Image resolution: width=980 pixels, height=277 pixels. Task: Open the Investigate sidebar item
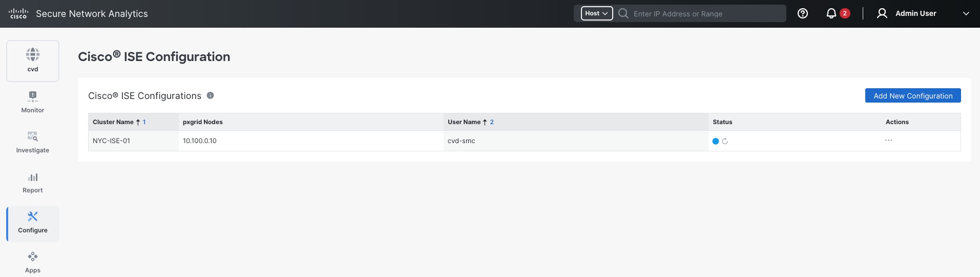click(x=33, y=142)
